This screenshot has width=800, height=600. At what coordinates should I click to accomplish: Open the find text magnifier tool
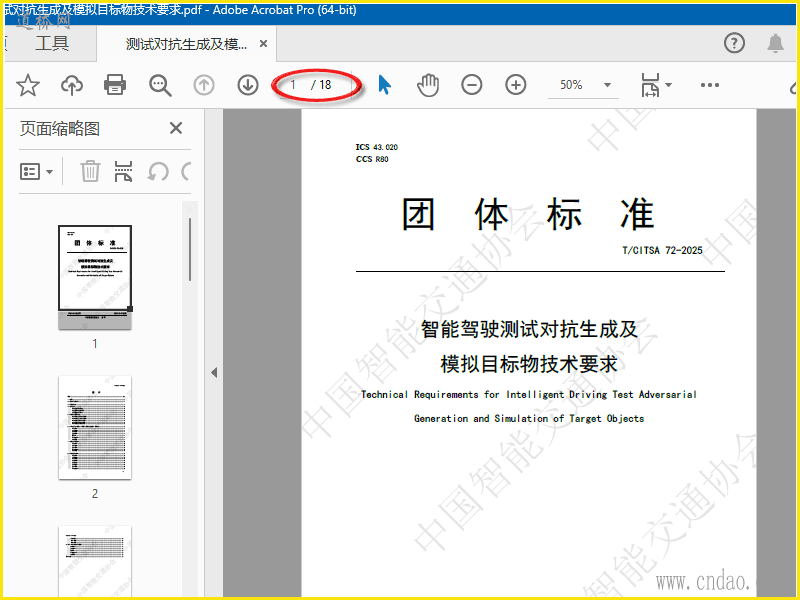tap(160, 85)
